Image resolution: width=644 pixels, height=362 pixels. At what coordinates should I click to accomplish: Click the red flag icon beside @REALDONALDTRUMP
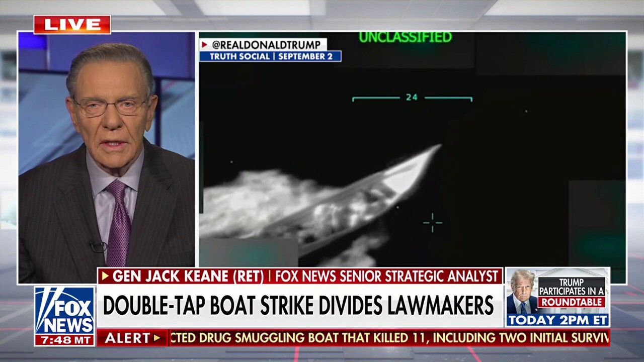point(204,45)
